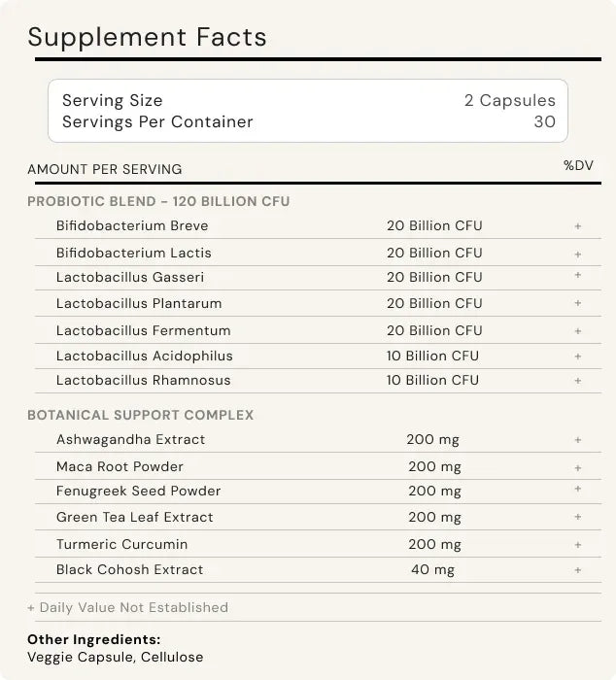Click the plus sign beside Black Cohosh Extract

(x=577, y=570)
